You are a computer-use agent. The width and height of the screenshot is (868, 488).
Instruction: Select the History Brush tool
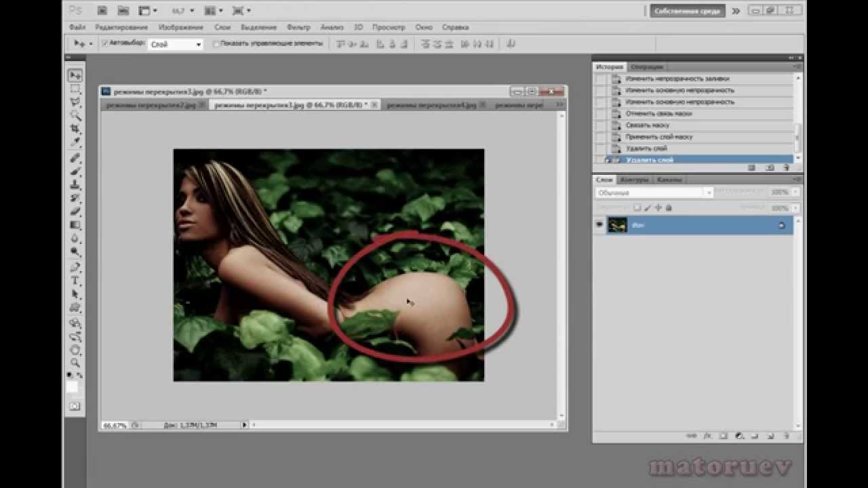(x=75, y=199)
